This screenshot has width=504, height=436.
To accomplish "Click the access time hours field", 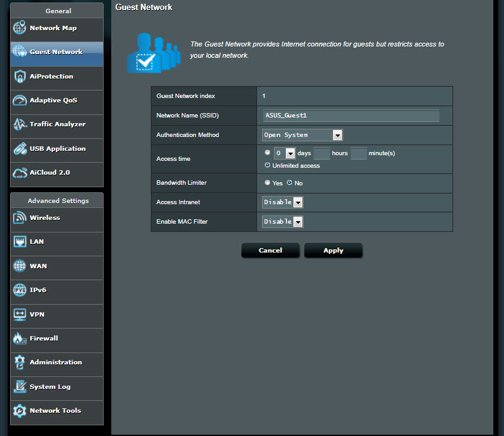I will 322,153.
